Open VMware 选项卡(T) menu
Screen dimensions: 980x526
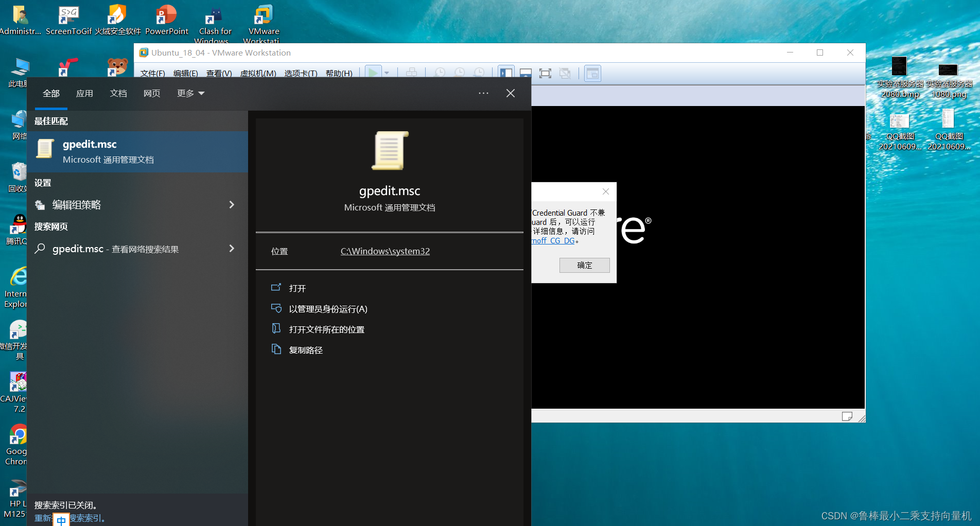(301, 73)
